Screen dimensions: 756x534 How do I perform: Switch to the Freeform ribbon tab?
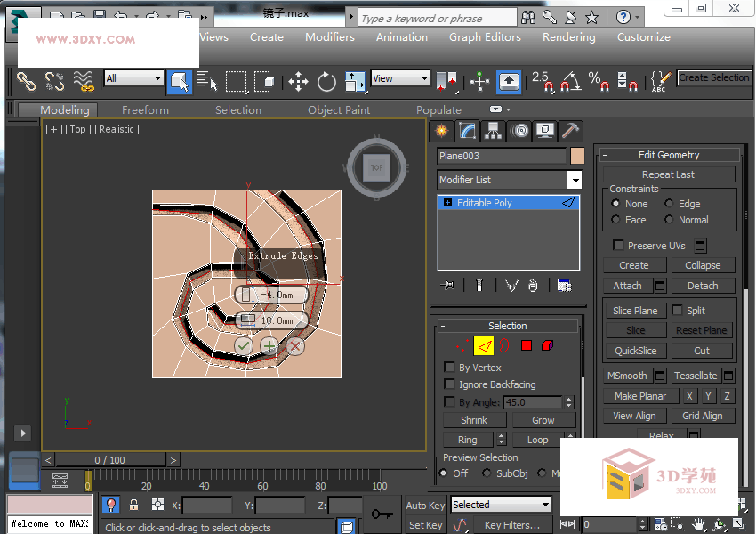(x=145, y=109)
